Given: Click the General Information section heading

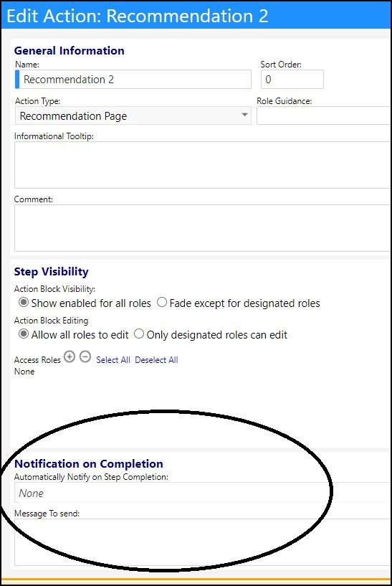Looking at the screenshot, I should [x=69, y=50].
